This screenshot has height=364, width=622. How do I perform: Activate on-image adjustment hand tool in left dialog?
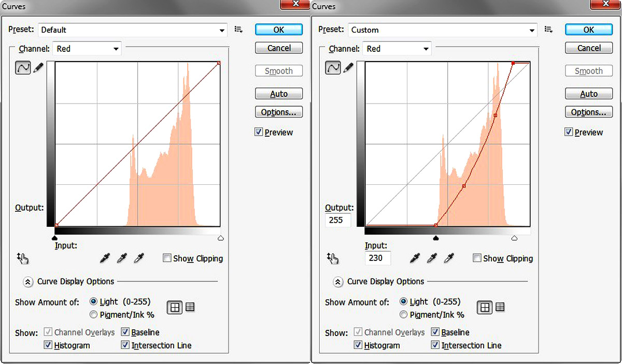[x=23, y=258]
